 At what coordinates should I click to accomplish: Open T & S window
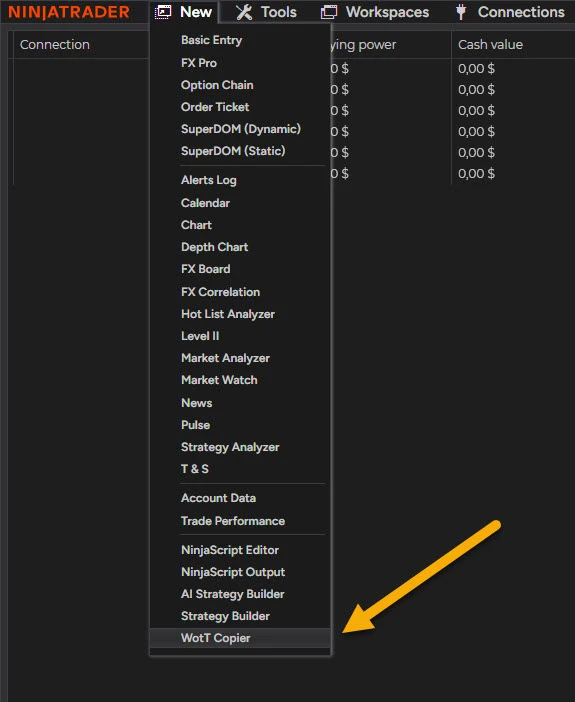coord(195,469)
